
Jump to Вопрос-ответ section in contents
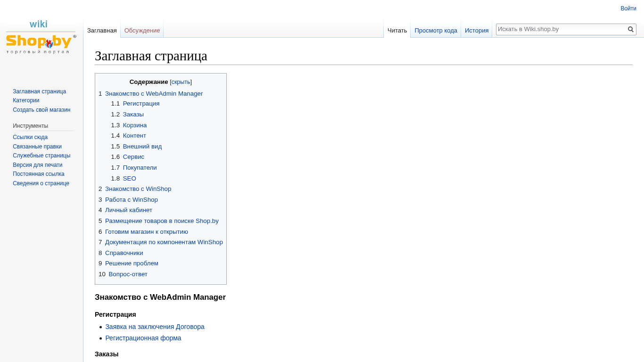click(128, 274)
